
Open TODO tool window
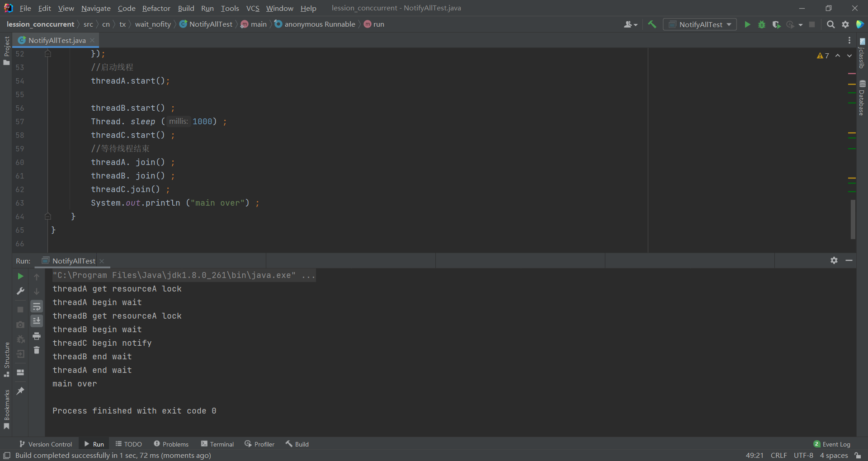point(129,444)
